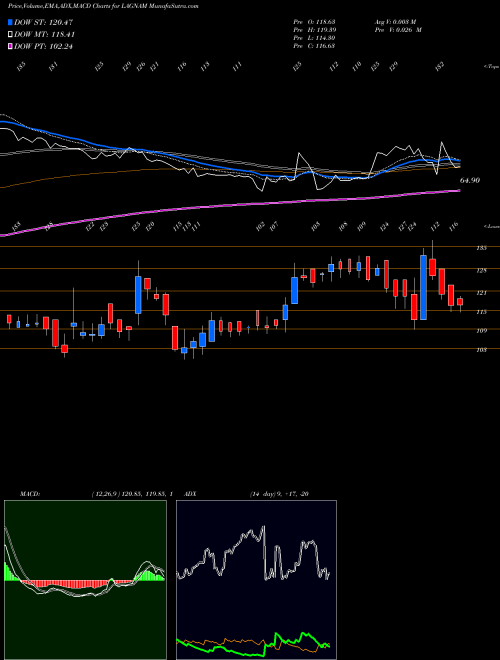Select the 'DOW MT: 118.41' legend text
This screenshot has width=500, height=660.
[x=44, y=35]
